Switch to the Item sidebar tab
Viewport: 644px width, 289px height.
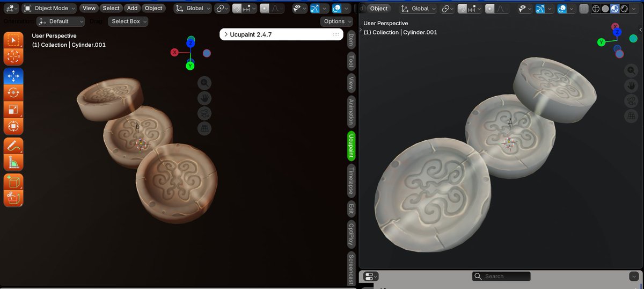click(351, 40)
